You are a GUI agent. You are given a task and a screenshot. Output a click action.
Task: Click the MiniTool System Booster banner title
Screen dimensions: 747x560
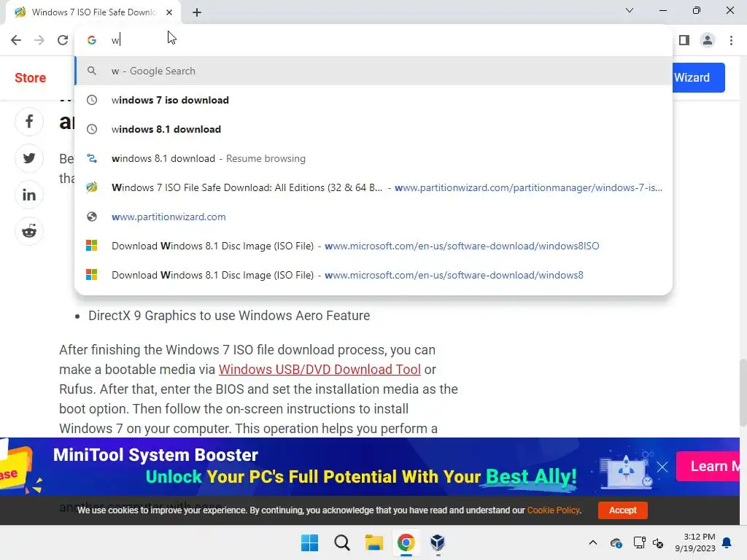tap(156, 455)
